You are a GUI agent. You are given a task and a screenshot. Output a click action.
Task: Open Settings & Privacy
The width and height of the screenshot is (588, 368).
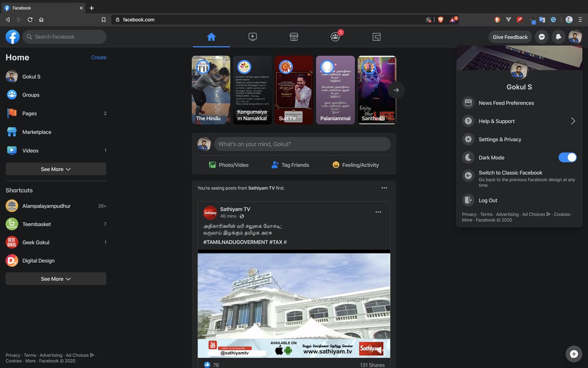(x=519, y=139)
